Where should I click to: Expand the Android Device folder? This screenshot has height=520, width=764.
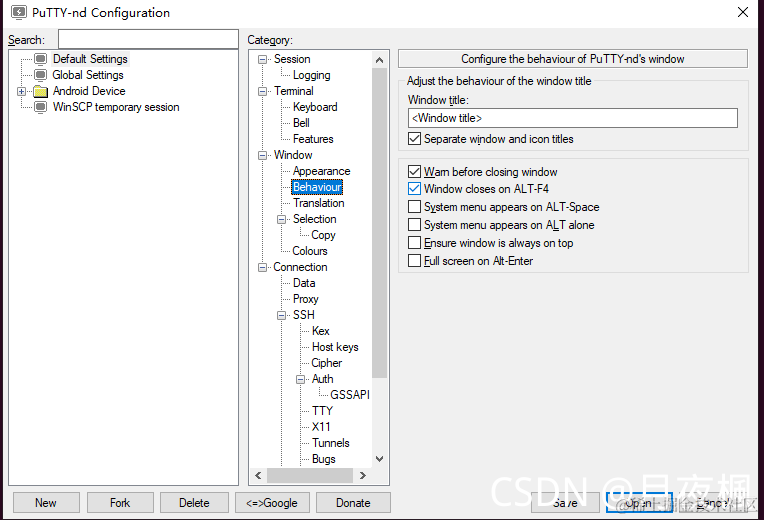21,91
